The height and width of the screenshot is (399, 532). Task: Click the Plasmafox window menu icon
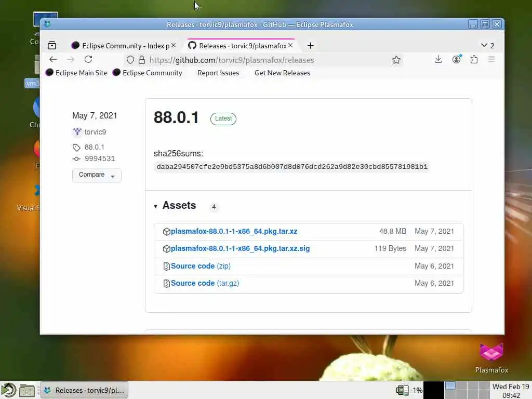point(47,24)
